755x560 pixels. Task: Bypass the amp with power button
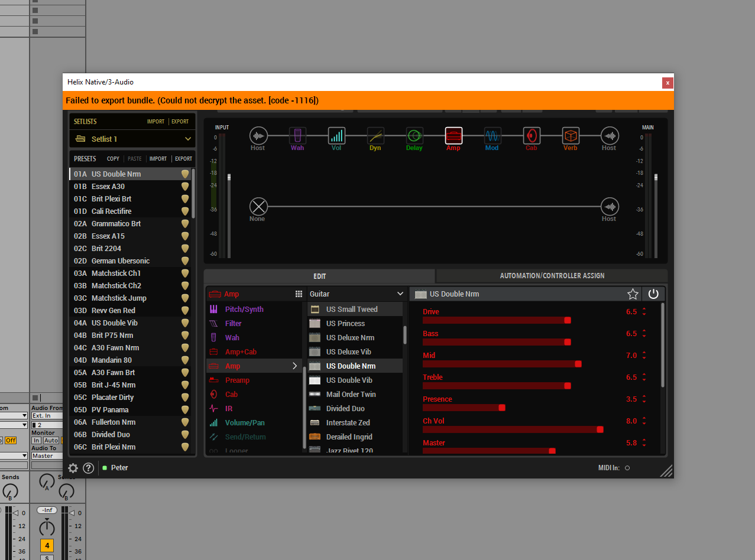[653, 294]
